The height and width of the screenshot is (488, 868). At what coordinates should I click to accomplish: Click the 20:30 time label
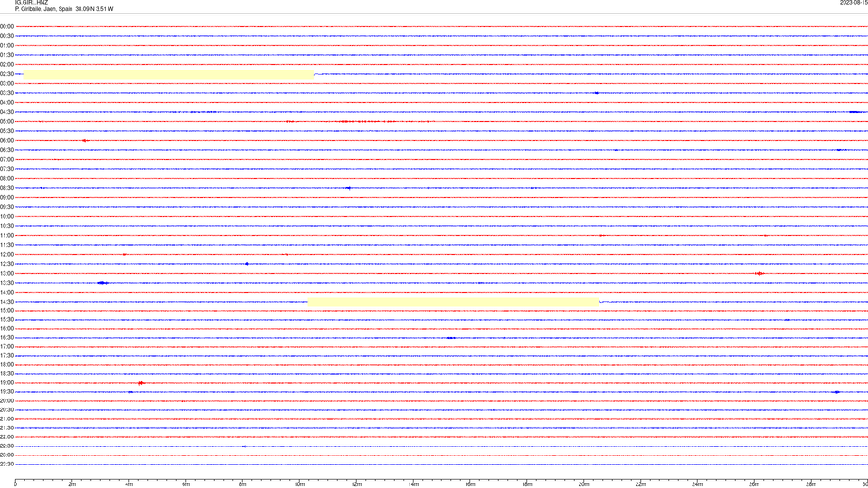7,410
